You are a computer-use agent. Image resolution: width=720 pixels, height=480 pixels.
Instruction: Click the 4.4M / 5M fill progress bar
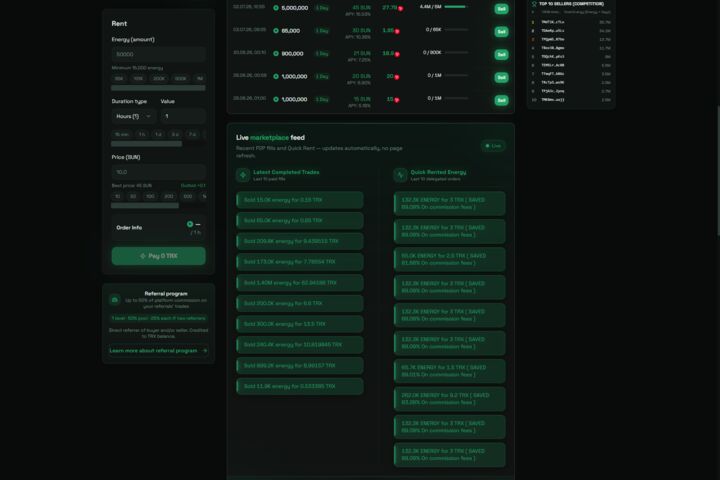[x=456, y=7]
